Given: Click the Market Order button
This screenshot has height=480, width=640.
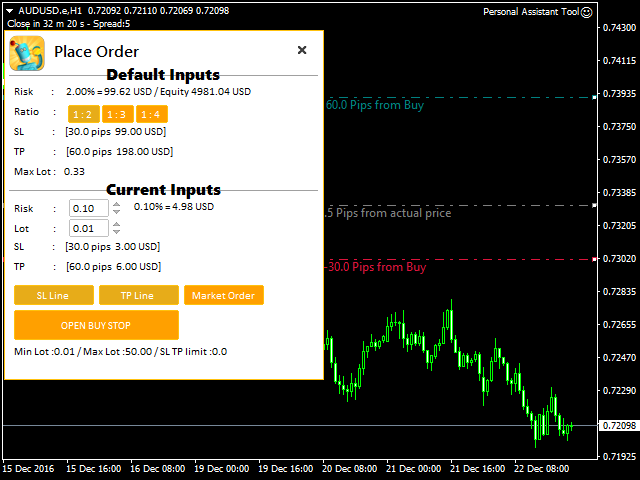Looking at the screenshot, I should point(224,295).
